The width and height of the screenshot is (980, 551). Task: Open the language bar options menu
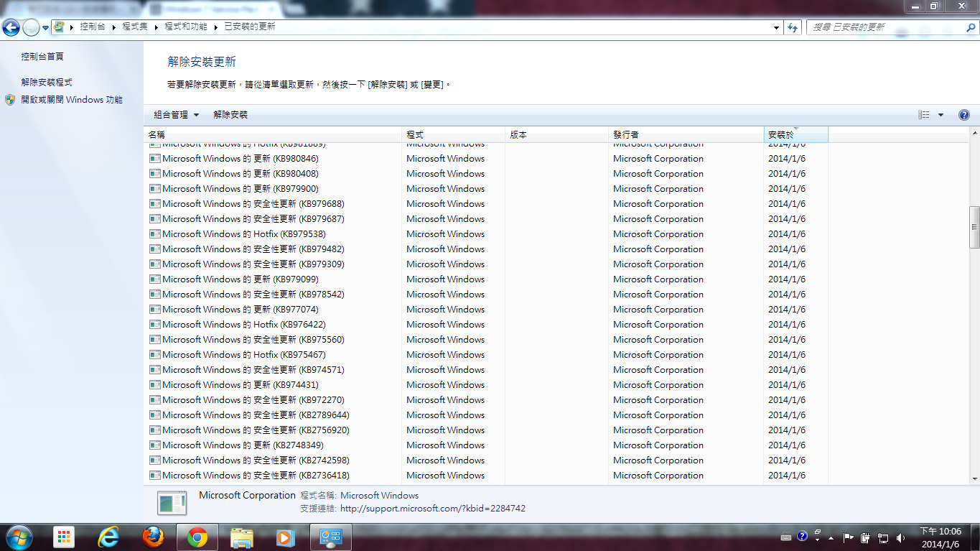pos(818,539)
